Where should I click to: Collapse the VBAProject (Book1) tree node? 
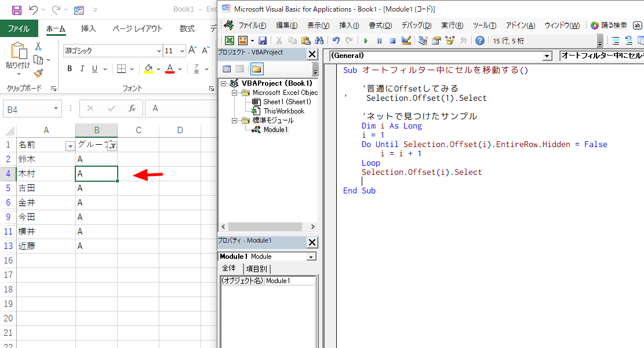pyautogui.click(x=223, y=83)
